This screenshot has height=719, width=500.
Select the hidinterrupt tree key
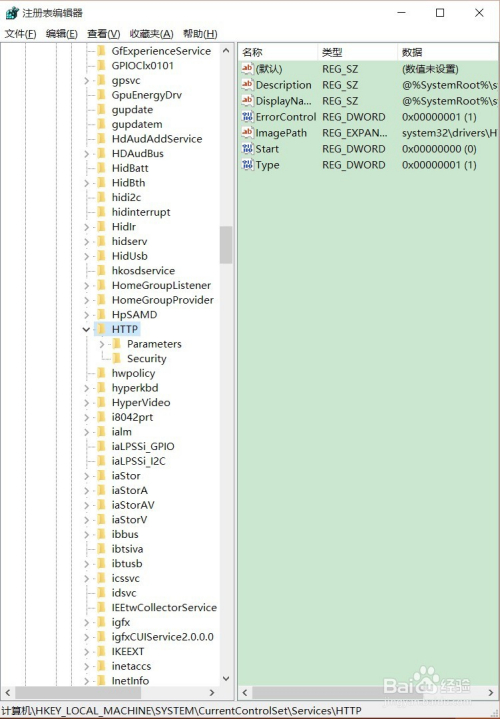tap(141, 212)
